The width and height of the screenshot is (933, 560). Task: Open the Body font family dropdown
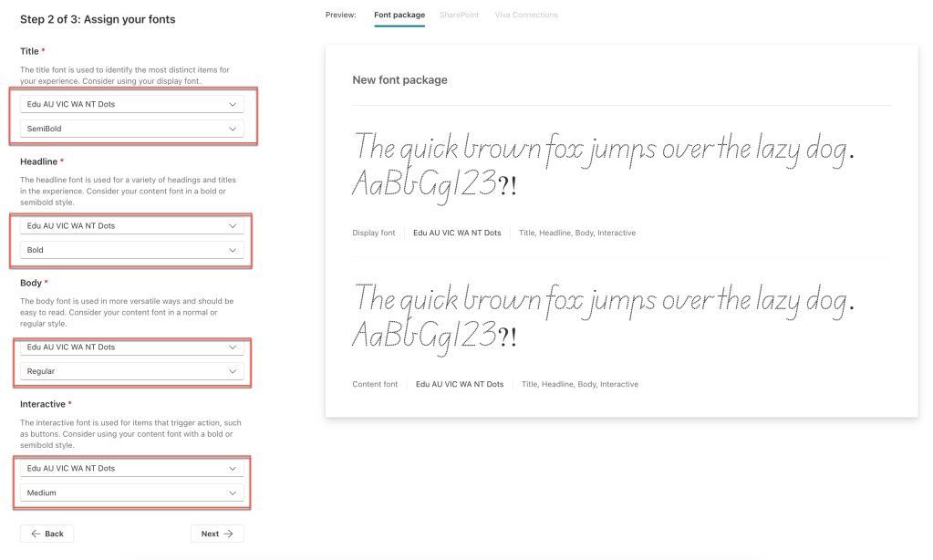(132, 347)
